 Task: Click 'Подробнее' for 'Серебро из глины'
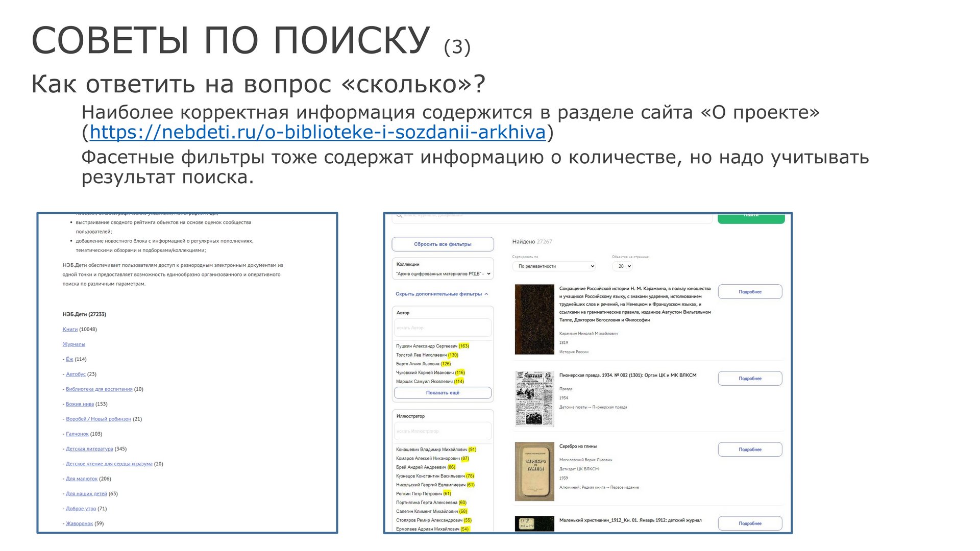[x=750, y=449]
